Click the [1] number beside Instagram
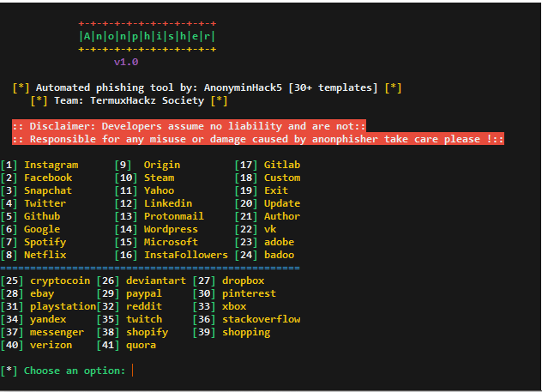The width and height of the screenshot is (542, 392). [9, 166]
